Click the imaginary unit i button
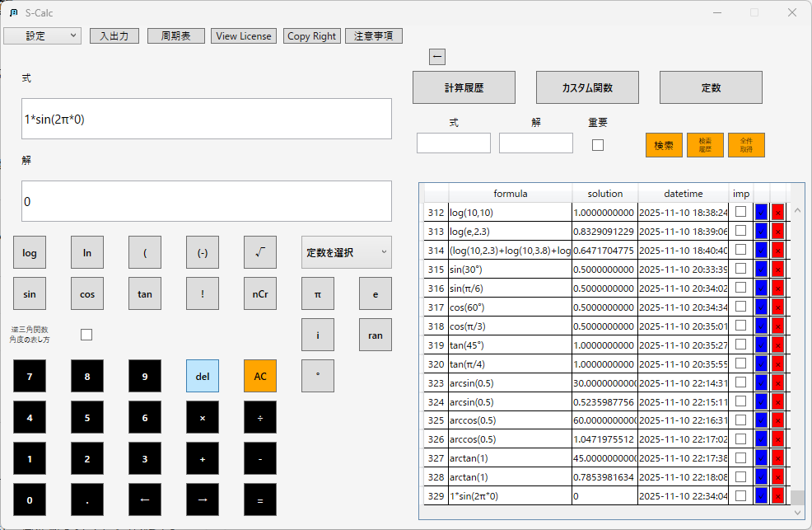 (x=318, y=335)
